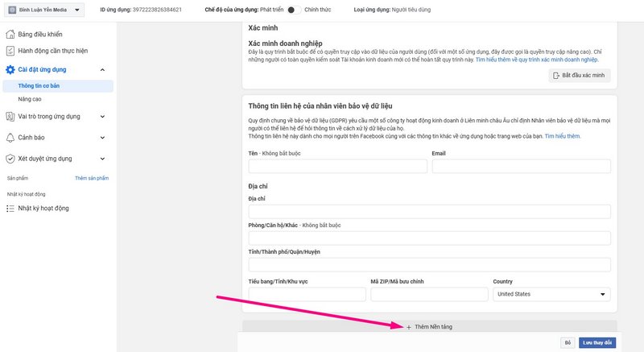The height and width of the screenshot is (352, 644).
Task: Click the Cảnh báo bell icon
Action: [10, 138]
